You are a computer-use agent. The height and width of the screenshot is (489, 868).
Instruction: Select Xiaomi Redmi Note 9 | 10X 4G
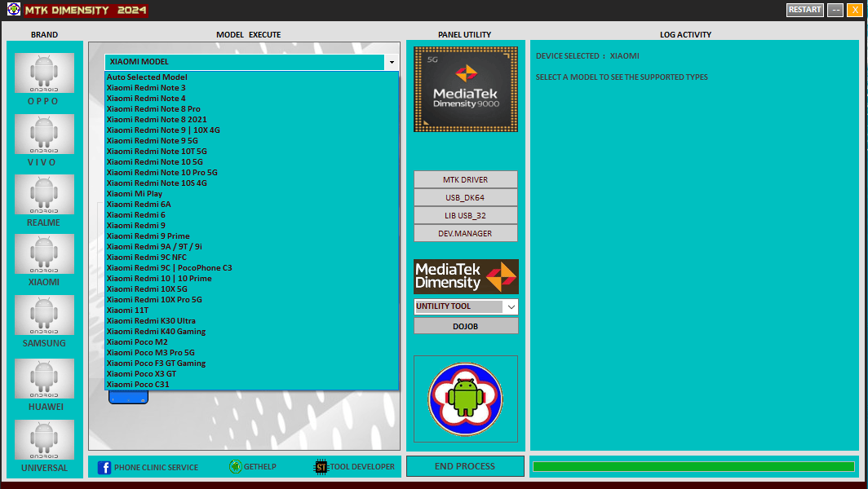(x=251, y=130)
